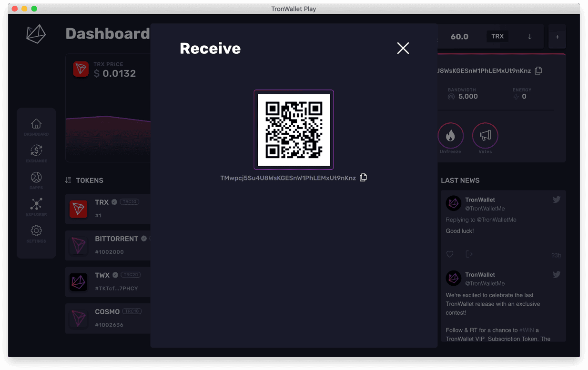Image resolution: width=588 pixels, height=370 pixels.
Task: Click the COSMO token icon
Action: tap(79, 319)
